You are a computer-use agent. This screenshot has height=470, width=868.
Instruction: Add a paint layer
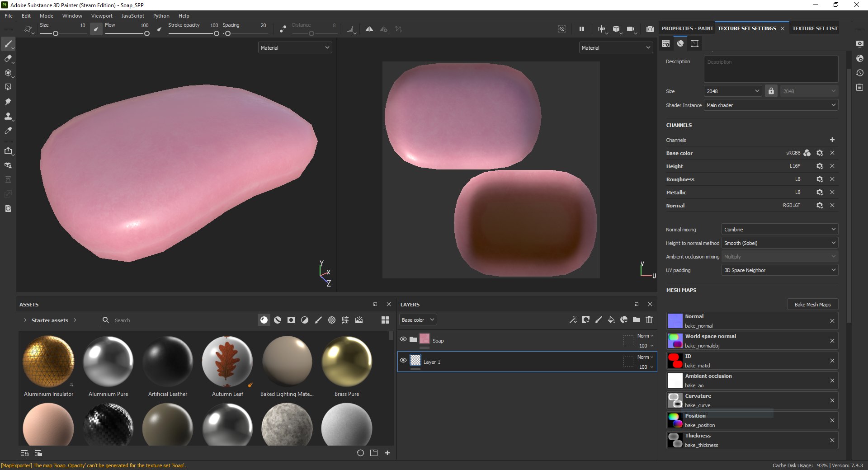[598, 320]
